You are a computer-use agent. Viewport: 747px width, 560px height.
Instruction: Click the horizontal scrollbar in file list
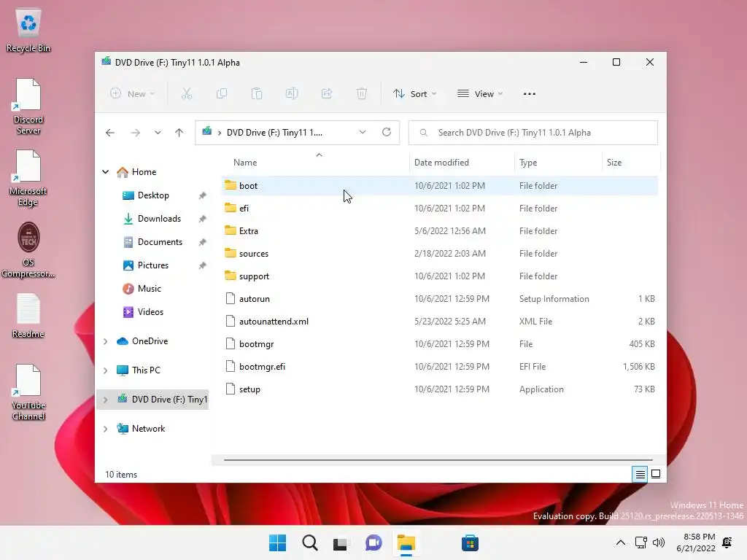pos(438,460)
